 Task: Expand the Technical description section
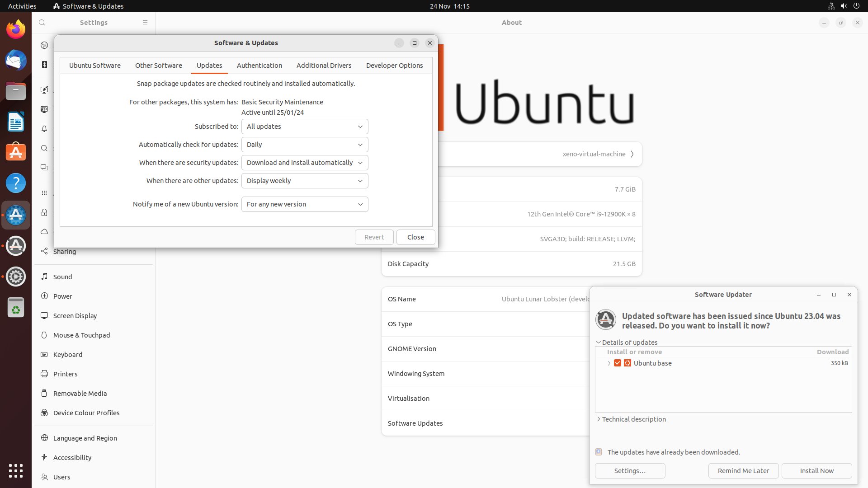click(x=633, y=419)
